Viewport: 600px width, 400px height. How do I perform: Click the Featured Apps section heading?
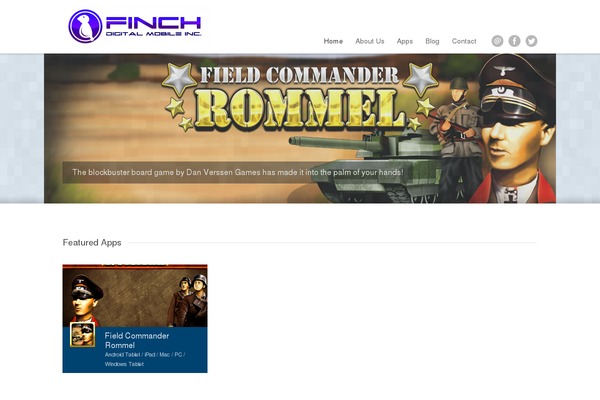click(x=92, y=242)
